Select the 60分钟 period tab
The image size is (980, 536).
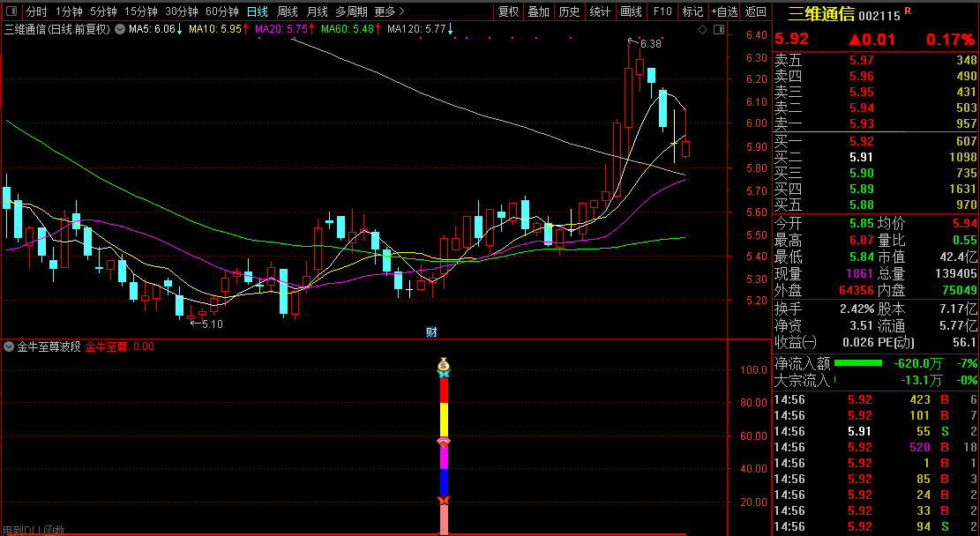click(x=222, y=11)
